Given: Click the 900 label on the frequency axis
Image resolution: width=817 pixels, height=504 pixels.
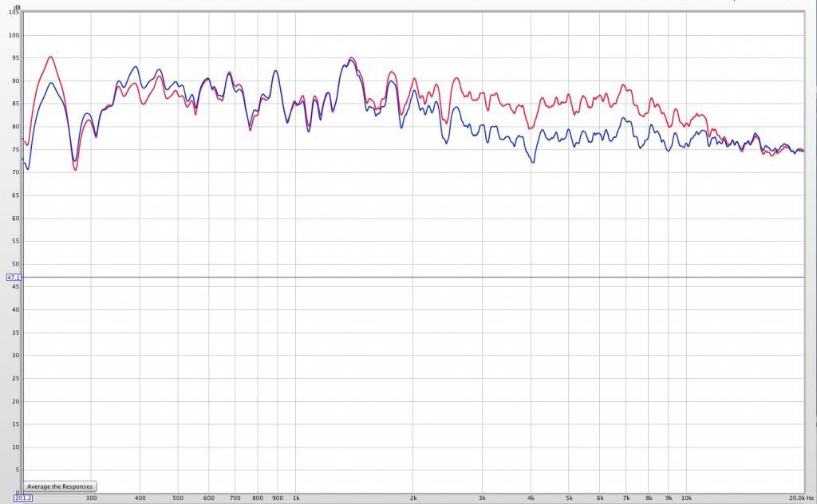Looking at the screenshot, I should click(278, 498).
